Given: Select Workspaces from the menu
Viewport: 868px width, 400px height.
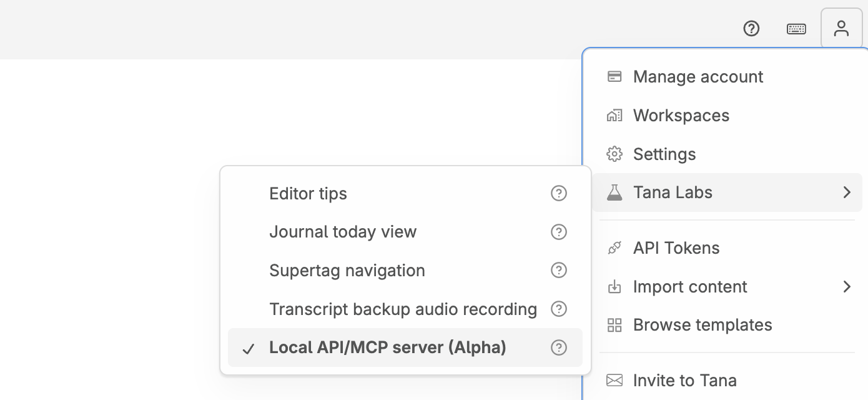Looking at the screenshot, I should 681,116.
